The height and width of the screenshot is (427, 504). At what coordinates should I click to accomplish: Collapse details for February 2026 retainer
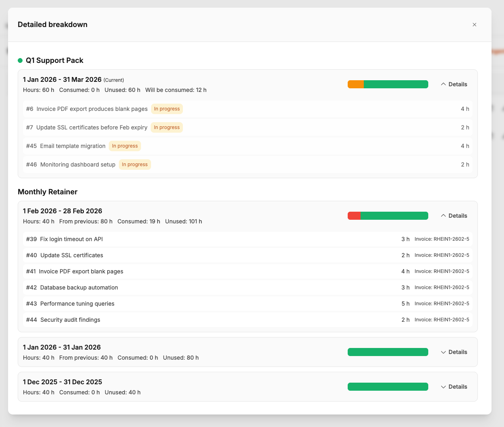pyautogui.click(x=454, y=216)
